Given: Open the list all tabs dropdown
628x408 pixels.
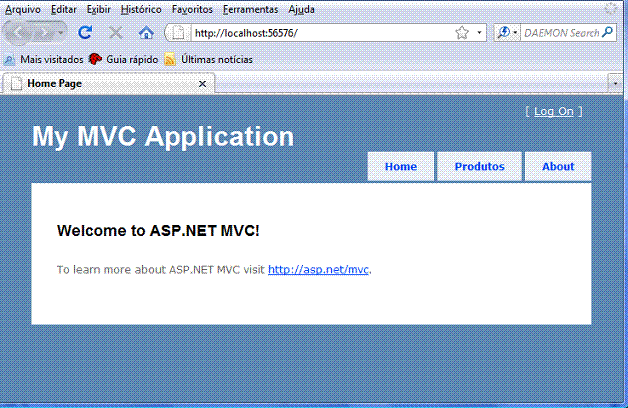Looking at the screenshot, I should click(615, 83).
